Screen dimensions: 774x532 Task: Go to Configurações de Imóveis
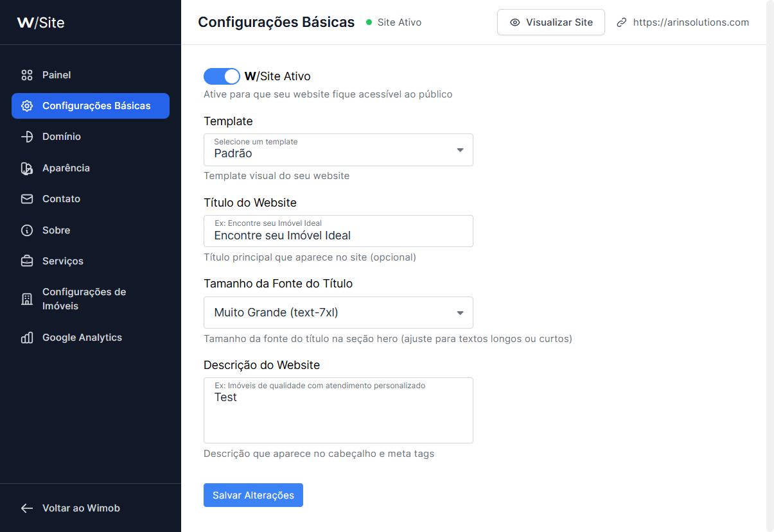91,299
